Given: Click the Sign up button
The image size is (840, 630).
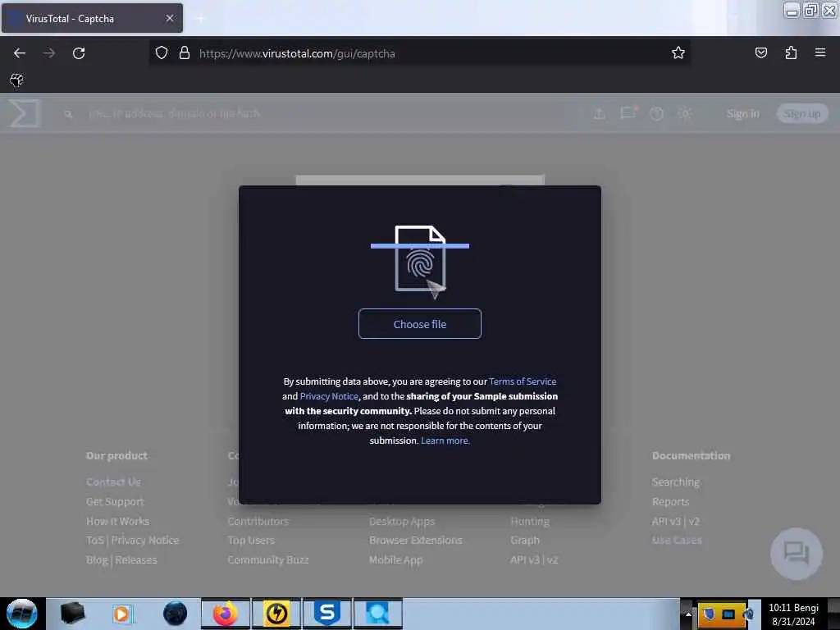Looking at the screenshot, I should pos(802,113).
